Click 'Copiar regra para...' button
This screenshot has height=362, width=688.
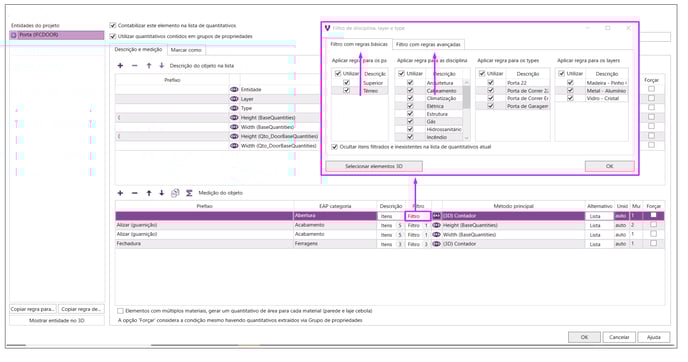click(x=33, y=309)
